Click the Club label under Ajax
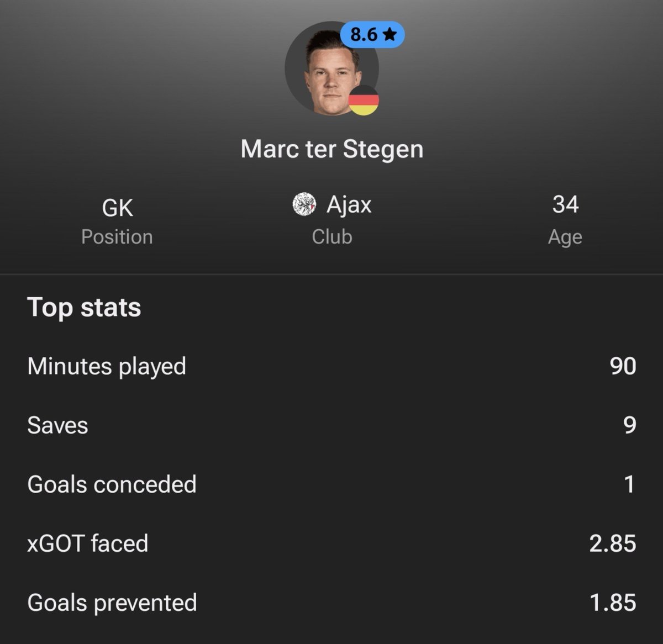This screenshot has width=663, height=644. [332, 237]
